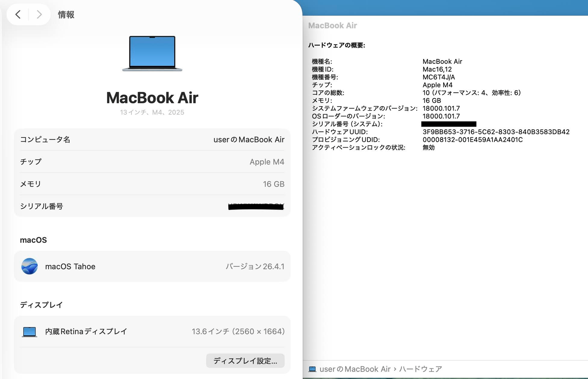
Task: Go forward with the right chevron button
Action: click(x=39, y=15)
